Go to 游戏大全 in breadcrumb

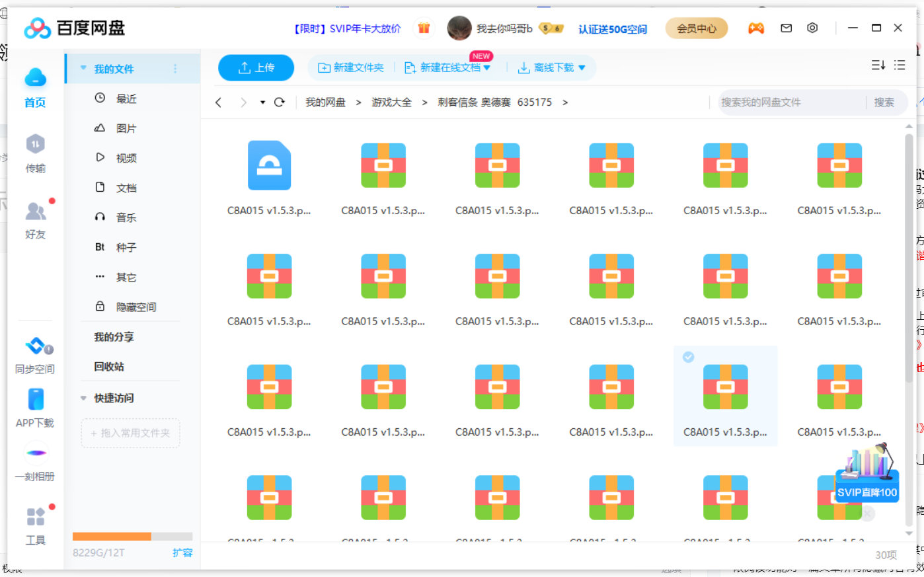[x=391, y=102]
